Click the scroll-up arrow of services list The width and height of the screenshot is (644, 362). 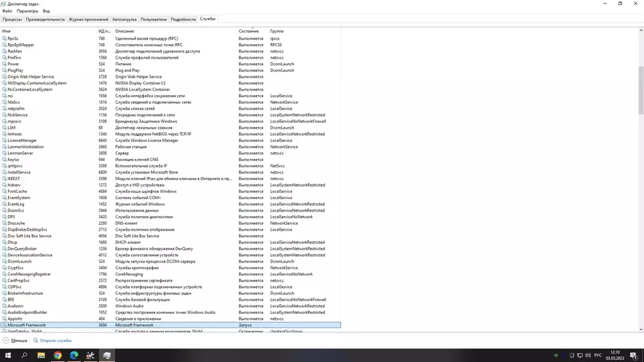click(641, 31)
